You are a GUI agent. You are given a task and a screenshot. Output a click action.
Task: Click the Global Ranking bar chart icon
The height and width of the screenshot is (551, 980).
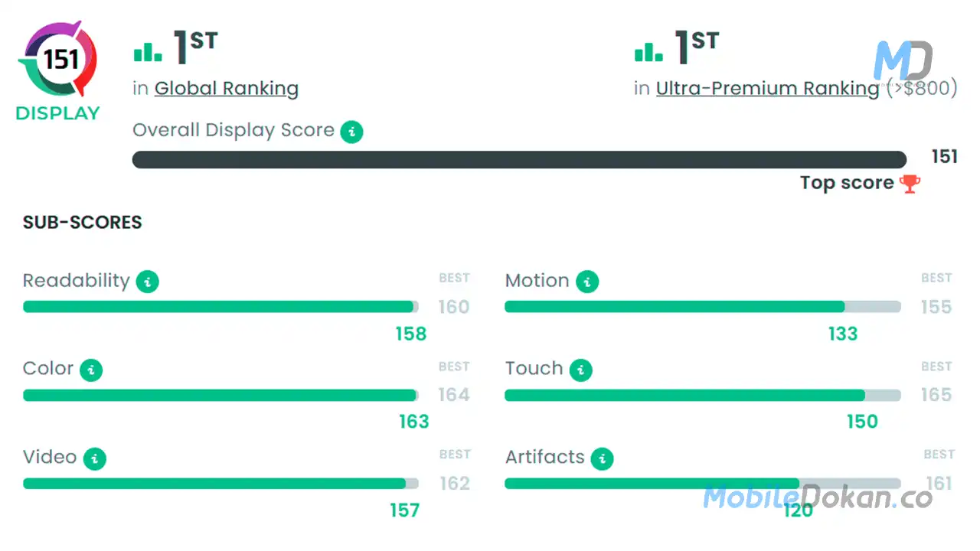(x=148, y=52)
